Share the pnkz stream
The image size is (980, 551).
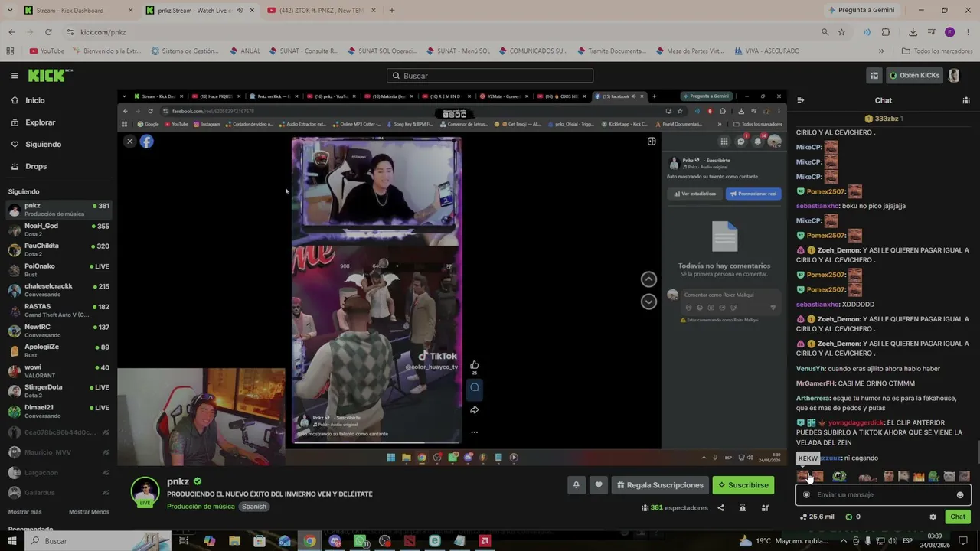(720, 507)
